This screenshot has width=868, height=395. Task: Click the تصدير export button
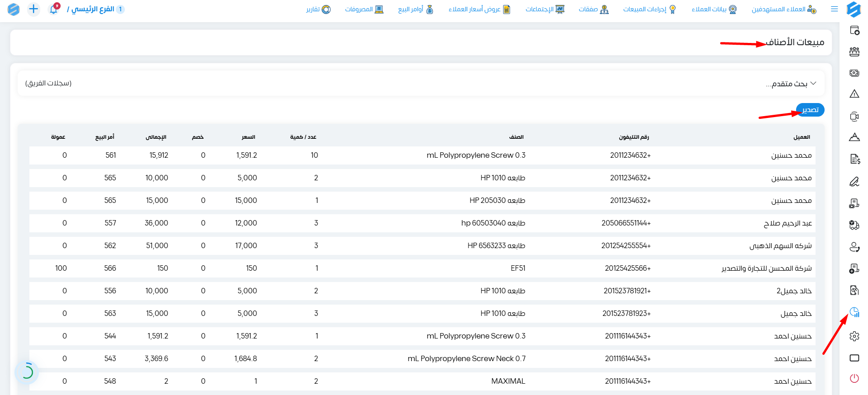(x=810, y=110)
